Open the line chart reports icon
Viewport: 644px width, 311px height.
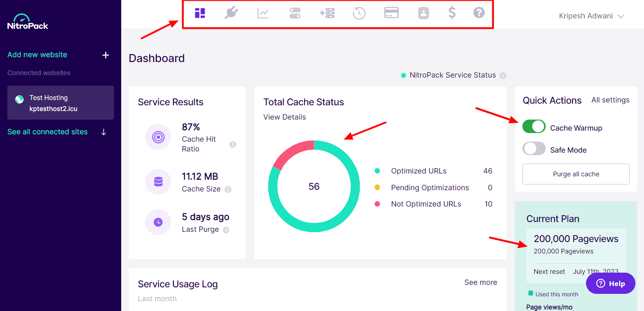click(263, 13)
